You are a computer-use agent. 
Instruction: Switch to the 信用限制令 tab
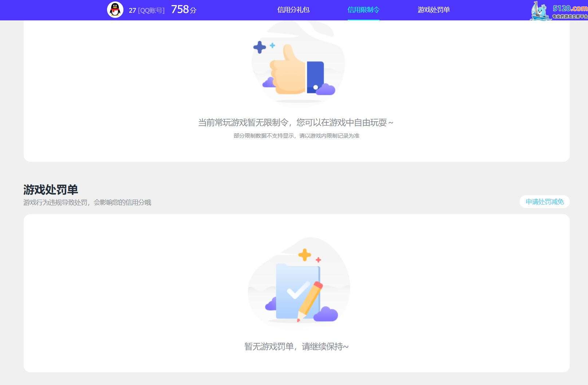click(x=363, y=10)
